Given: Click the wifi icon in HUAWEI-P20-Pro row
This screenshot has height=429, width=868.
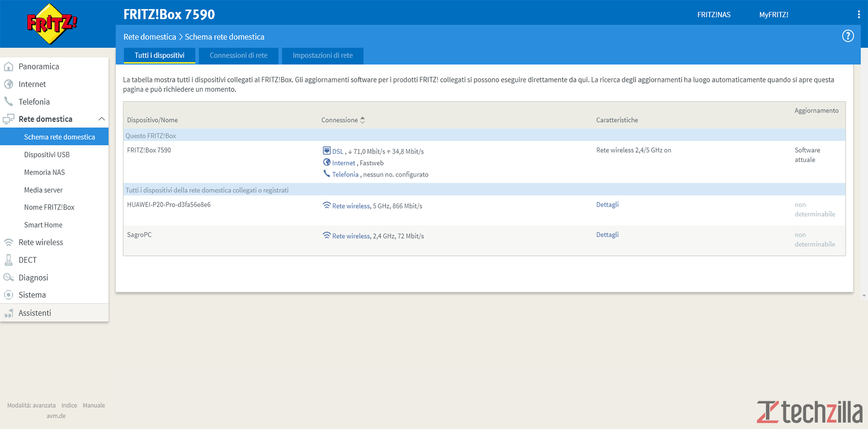Looking at the screenshot, I should coord(326,205).
